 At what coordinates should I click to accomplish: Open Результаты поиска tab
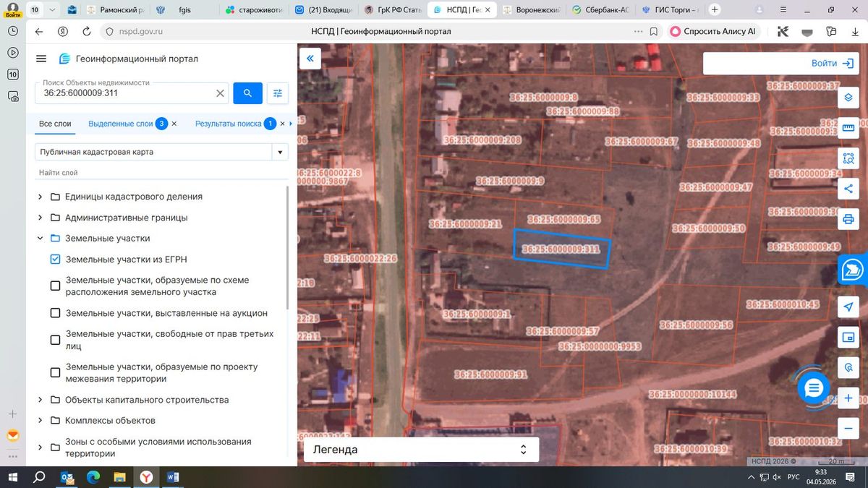(x=229, y=124)
